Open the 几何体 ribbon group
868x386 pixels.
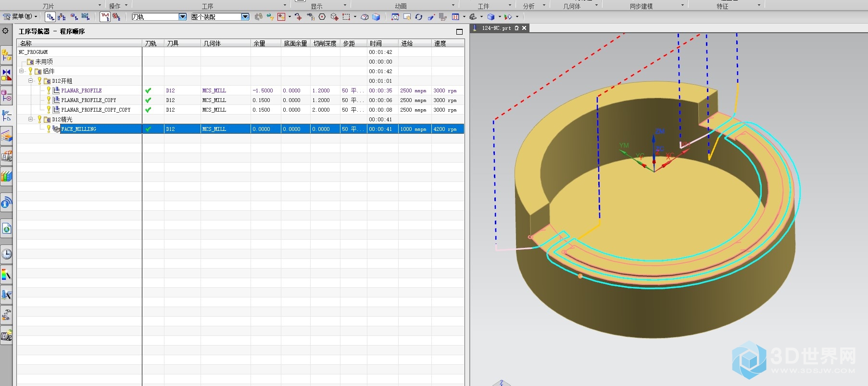pos(572,6)
